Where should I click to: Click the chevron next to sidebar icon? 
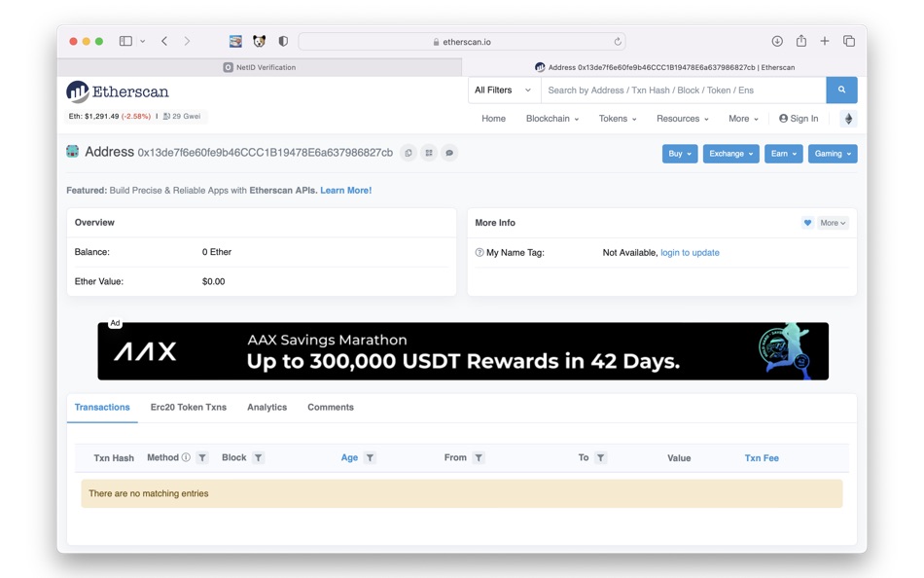coord(143,41)
